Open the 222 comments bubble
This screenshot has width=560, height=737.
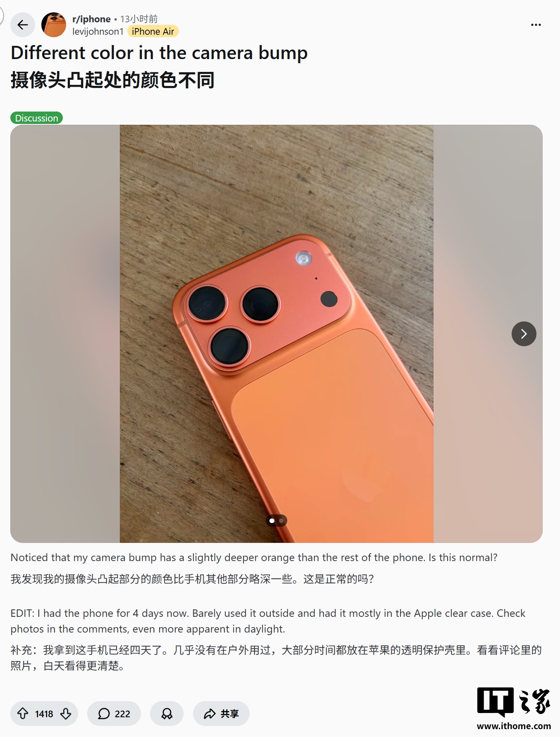tap(114, 713)
